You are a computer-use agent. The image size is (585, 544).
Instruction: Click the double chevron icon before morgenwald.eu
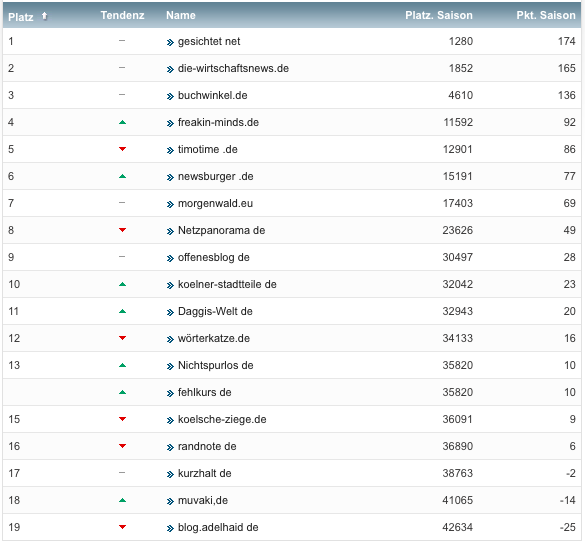point(170,204)
